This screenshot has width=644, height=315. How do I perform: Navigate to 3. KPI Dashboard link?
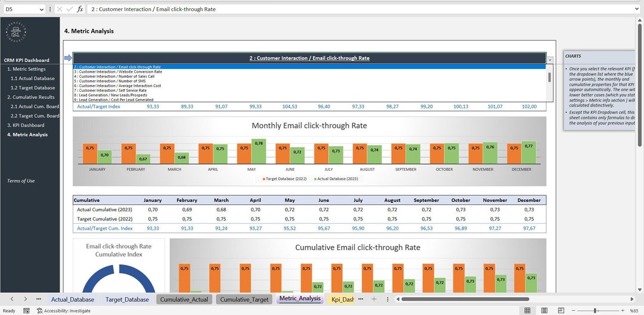pos(26,125)
